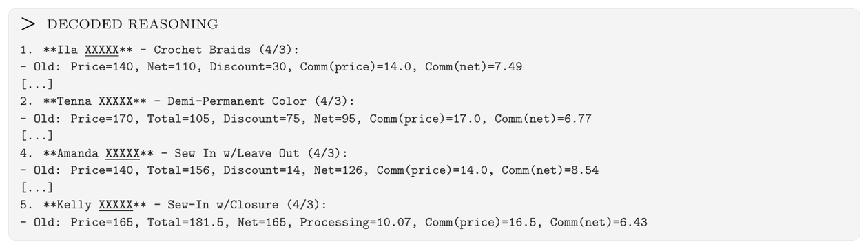
Task: Click the DECODED REASONING header title
Action: point(131,25)
